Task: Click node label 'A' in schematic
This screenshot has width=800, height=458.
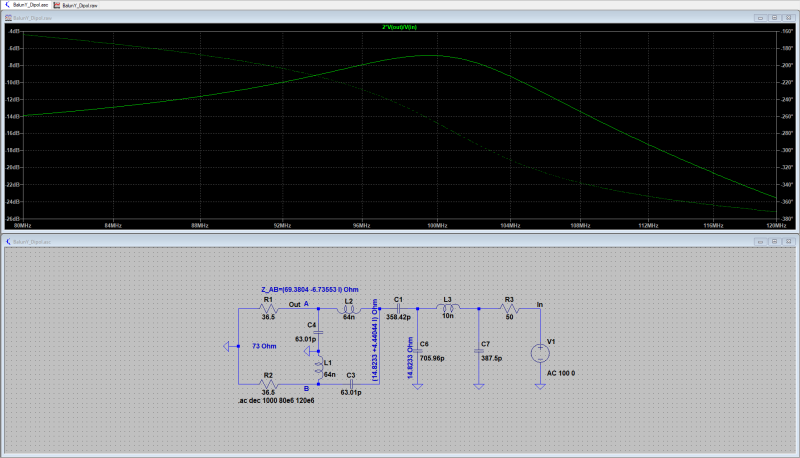Action: [x=306, y=304]
